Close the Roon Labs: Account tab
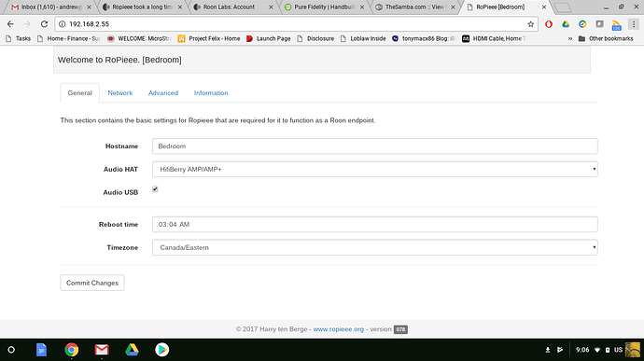The height and width of the screenshot is (361, 644). click(271, 7)
